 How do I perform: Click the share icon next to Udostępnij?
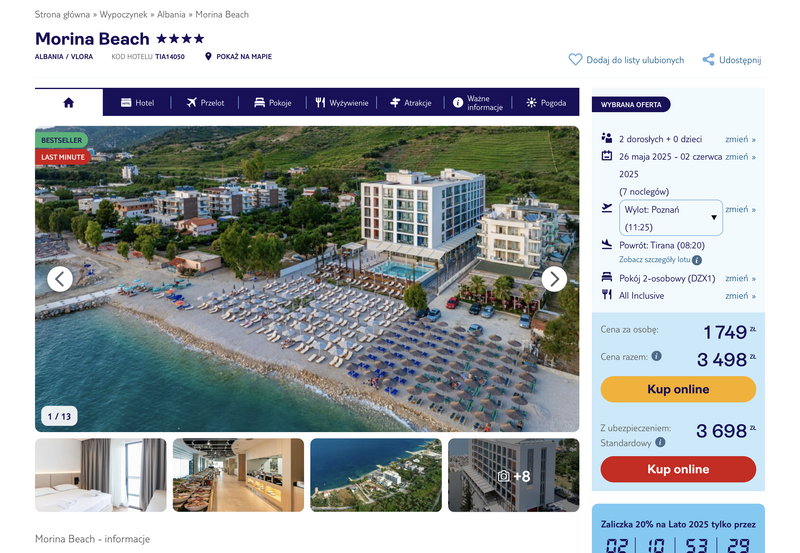tap(708, 60)
